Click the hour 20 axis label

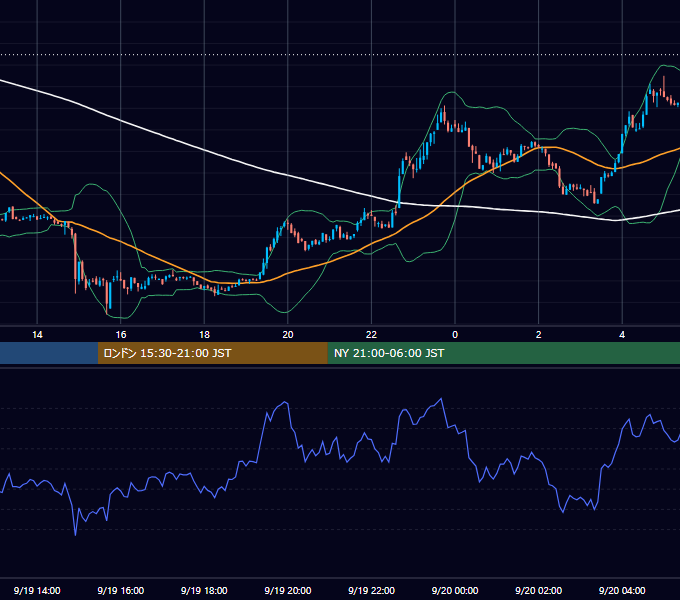[x=288, y=335]
